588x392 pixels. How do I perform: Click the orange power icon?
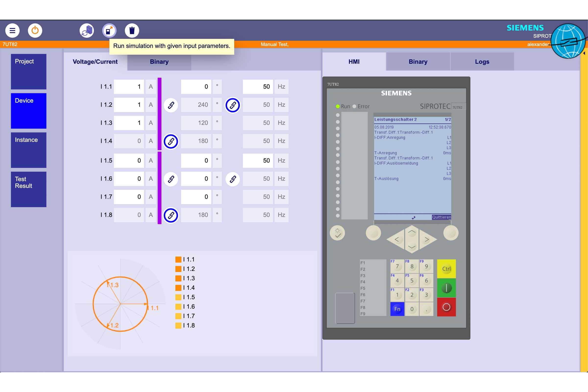35,30
